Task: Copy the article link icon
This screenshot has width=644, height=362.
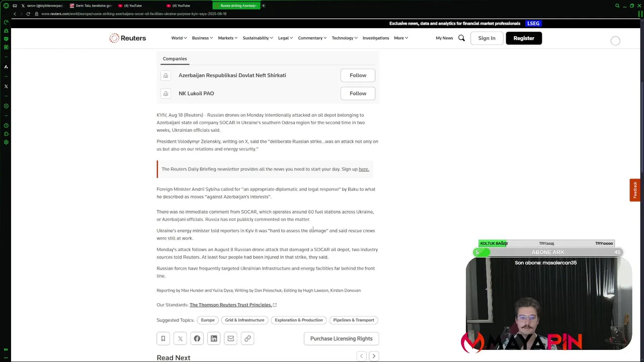Action: pyautogui.click(x=248, y=338)
